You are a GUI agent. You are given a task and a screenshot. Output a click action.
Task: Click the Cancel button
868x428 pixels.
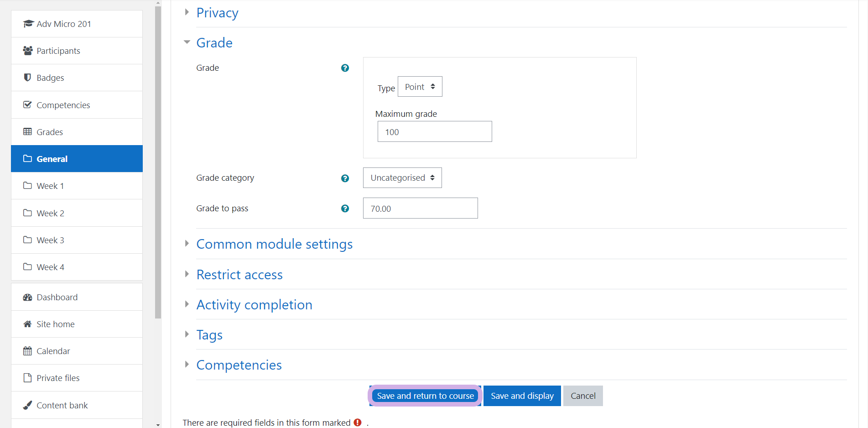[x=582, y=396]
